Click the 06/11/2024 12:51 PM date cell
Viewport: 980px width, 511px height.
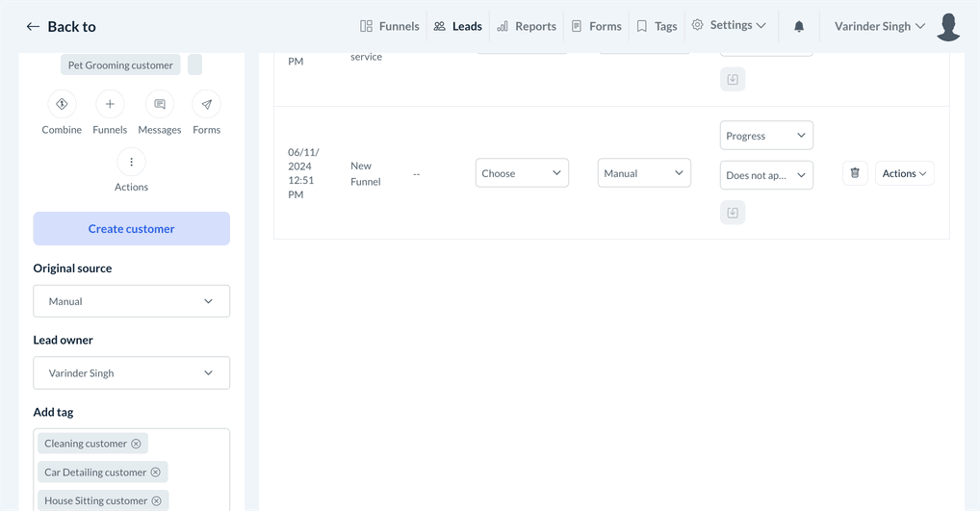(304, 173)
